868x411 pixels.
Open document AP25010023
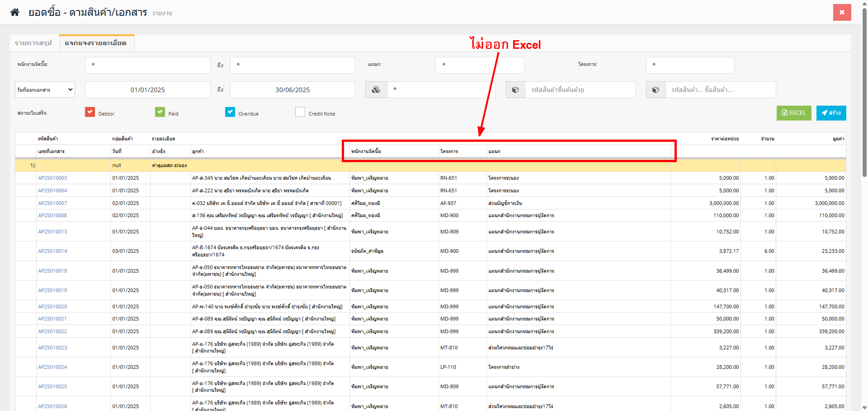pos(52,348)
